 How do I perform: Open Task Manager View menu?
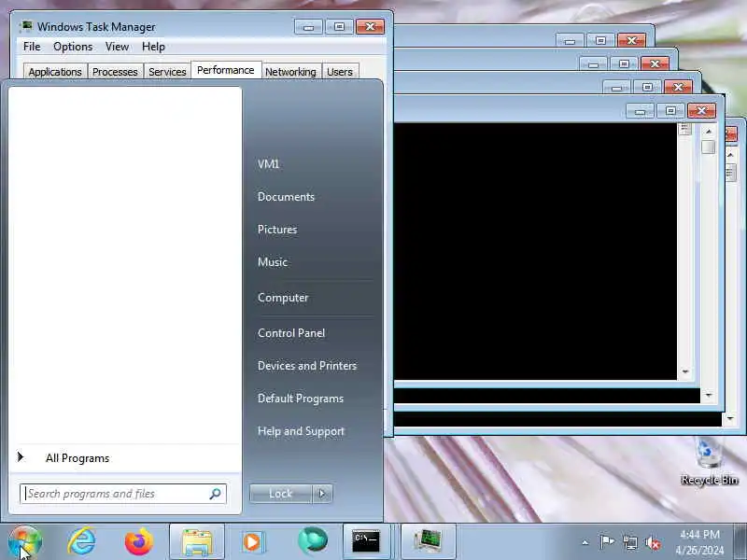point(118,47)
